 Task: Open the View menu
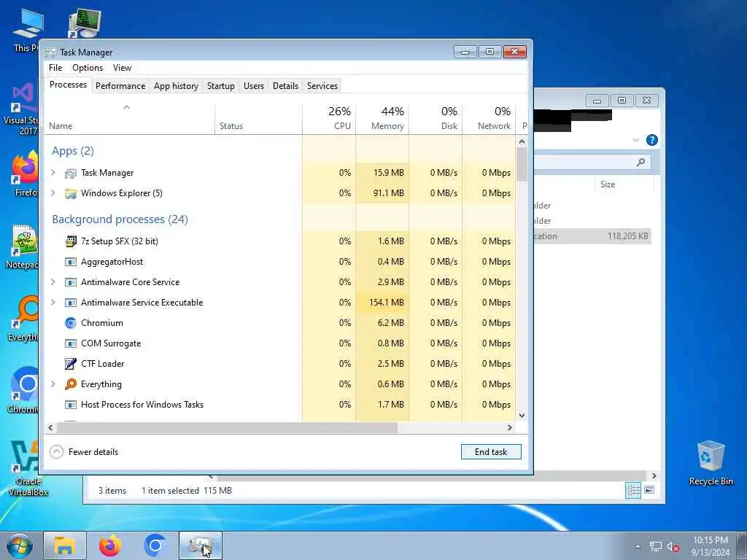(122, 68)
